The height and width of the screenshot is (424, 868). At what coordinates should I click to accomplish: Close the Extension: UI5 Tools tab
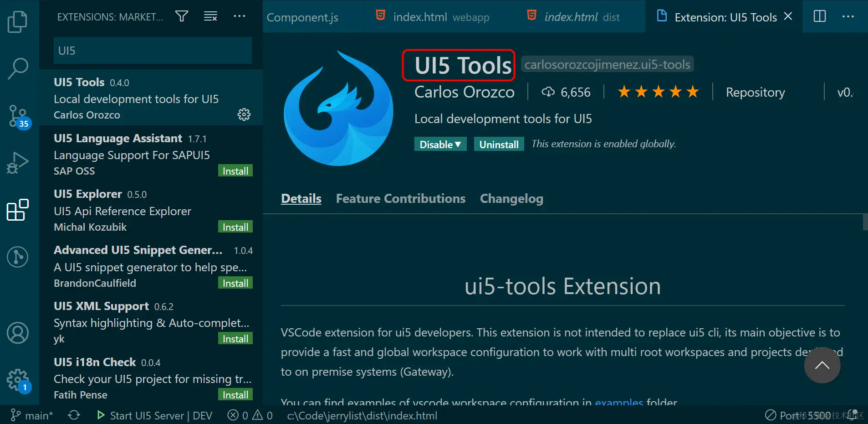click(x=788, y=16)
